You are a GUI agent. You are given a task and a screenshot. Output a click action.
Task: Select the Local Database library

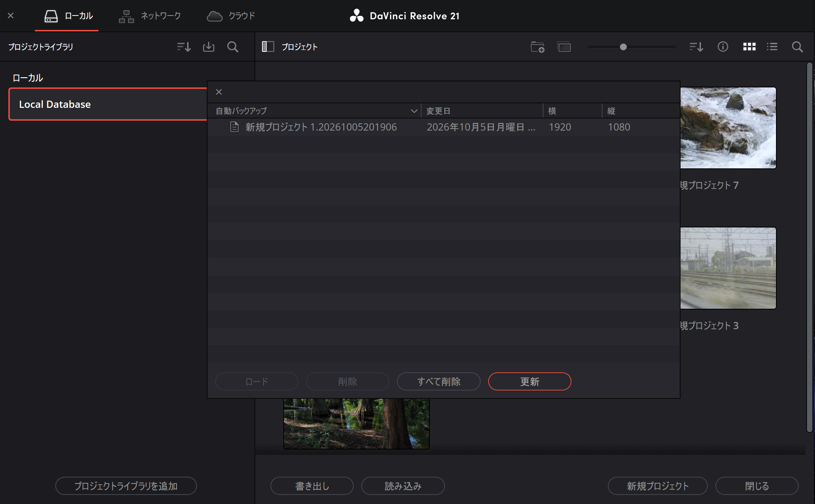click(108, 104)
